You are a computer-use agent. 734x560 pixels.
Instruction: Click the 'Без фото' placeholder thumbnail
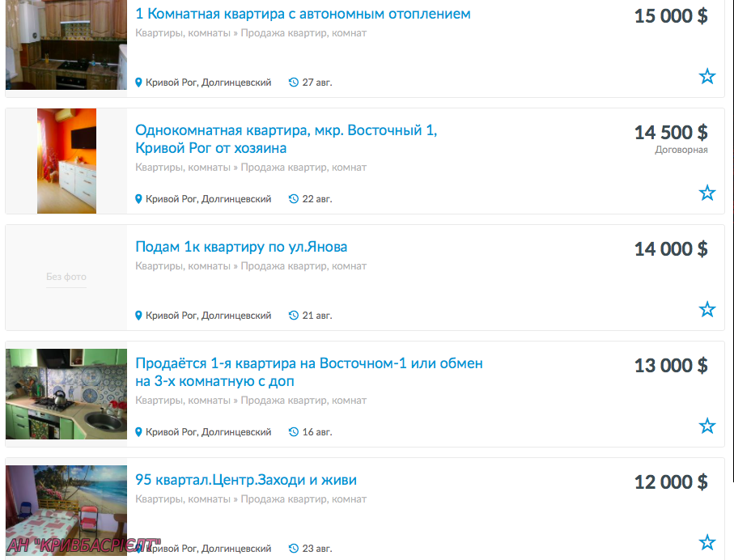[x=66, y=278]
